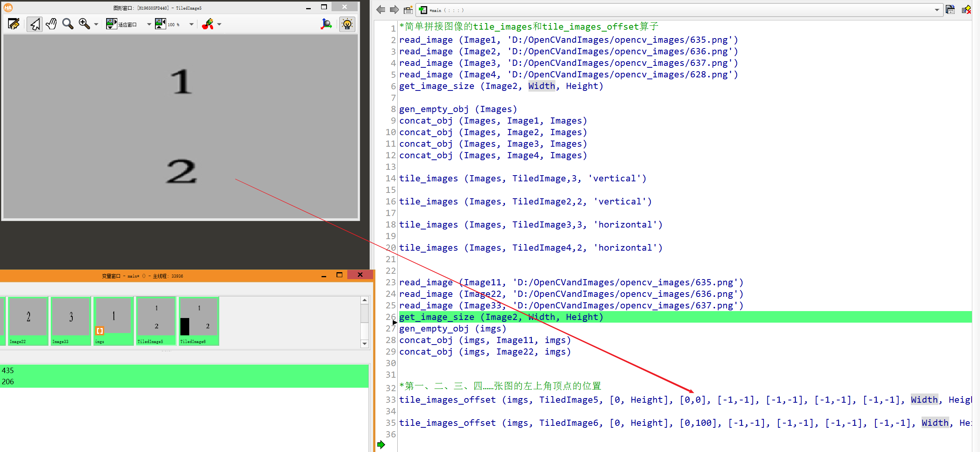Select the arrow pointer tool
980x452 pixels.
pos(35,24)
